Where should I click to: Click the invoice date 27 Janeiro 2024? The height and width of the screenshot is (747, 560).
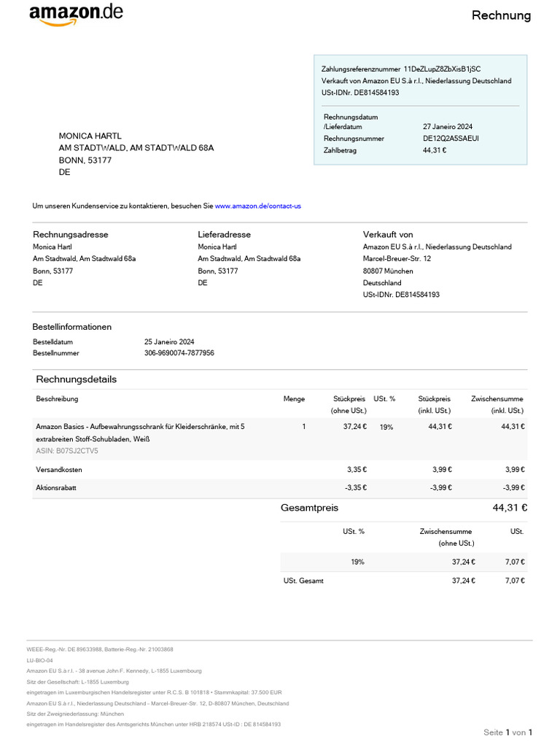448,127
